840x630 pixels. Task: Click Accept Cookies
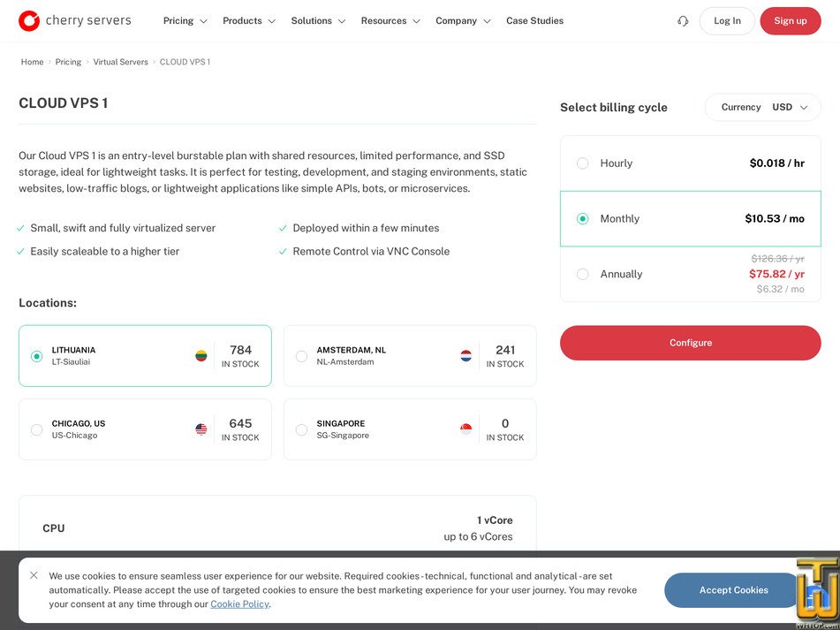[733, 590]
